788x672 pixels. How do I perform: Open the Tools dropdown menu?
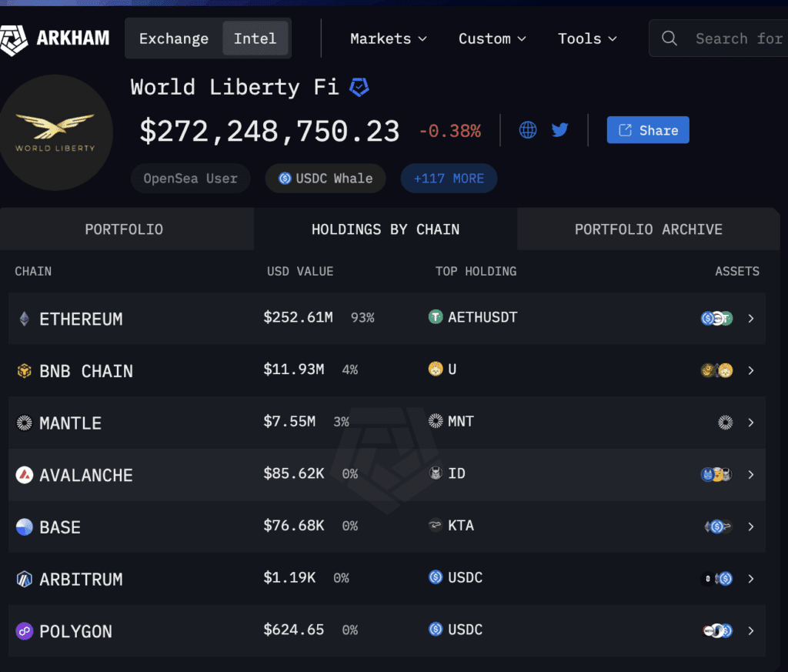tap(587, 38)
